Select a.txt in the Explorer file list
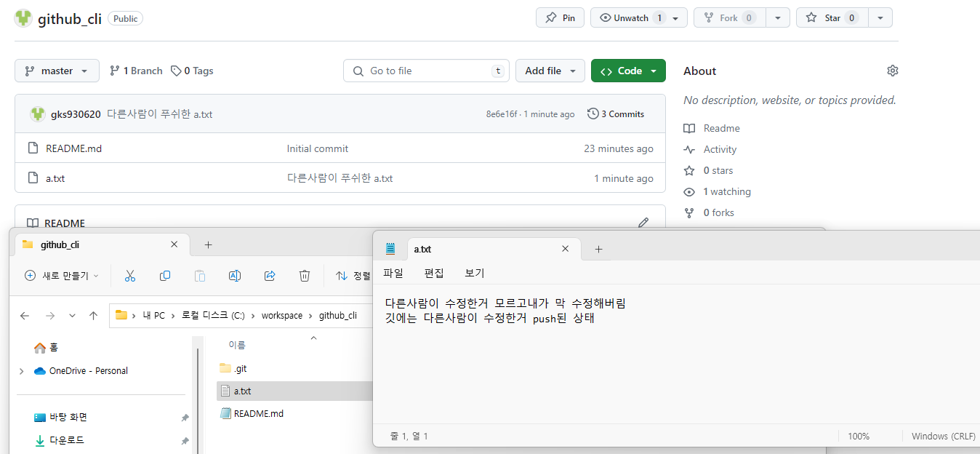 (294, 391)
